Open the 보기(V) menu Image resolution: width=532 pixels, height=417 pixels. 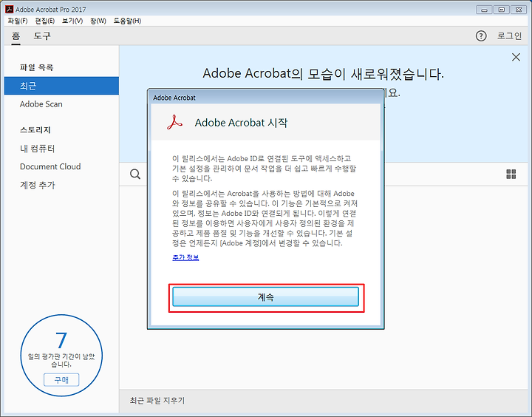(x=72, y=21)
